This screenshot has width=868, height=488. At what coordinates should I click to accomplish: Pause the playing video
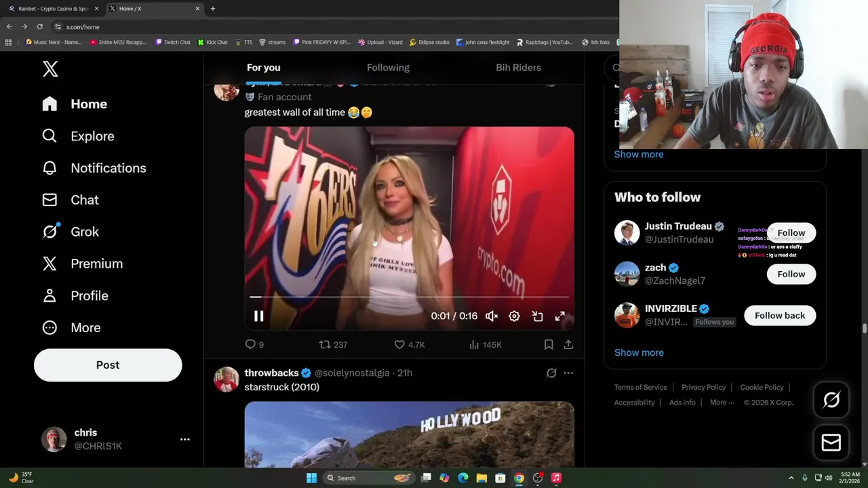point(258,316)
